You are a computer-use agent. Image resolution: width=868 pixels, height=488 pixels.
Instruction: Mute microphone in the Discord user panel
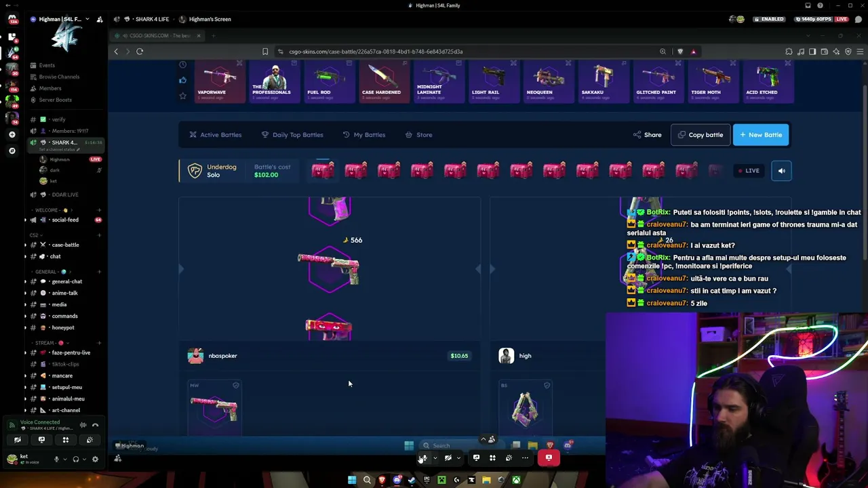pos(57,459)
